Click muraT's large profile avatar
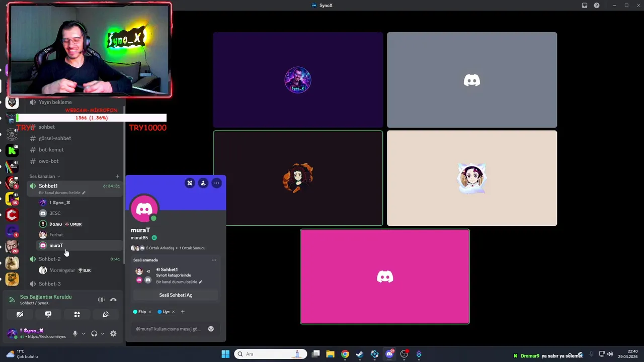644x362 pixels. click(x=144, y=208)
